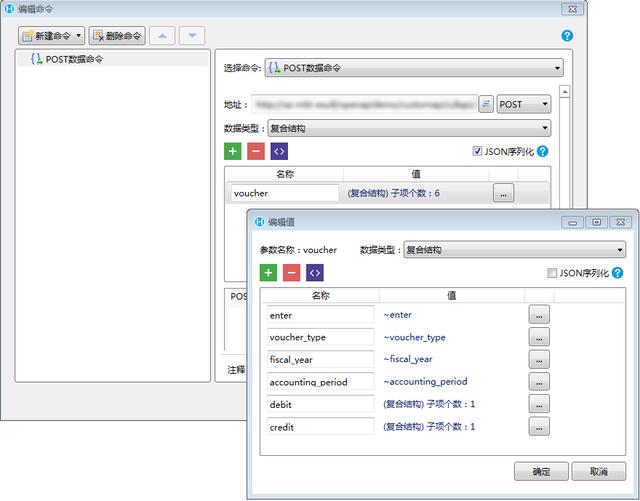The height and width of the screenshot is (501, 640).
Task: Open the 新建命令 dropdown button
Action: [x=51, y=36]
